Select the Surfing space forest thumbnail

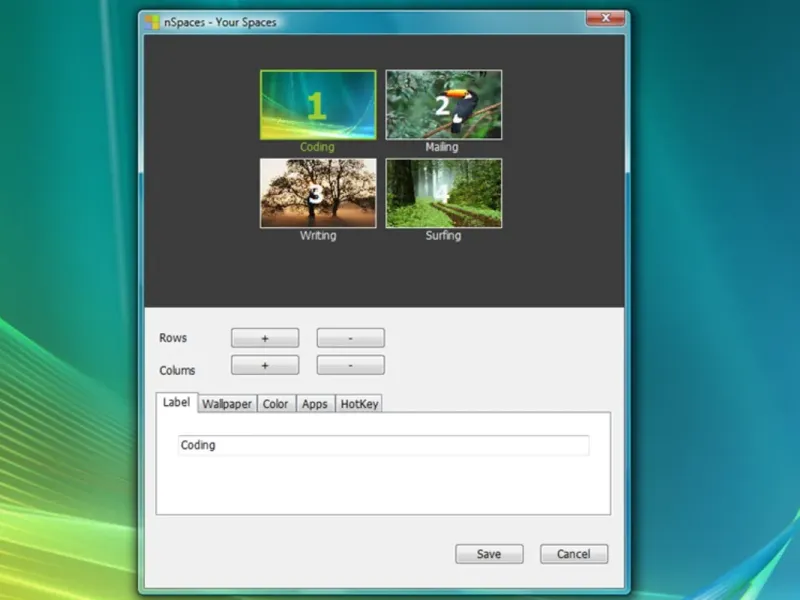443,193
